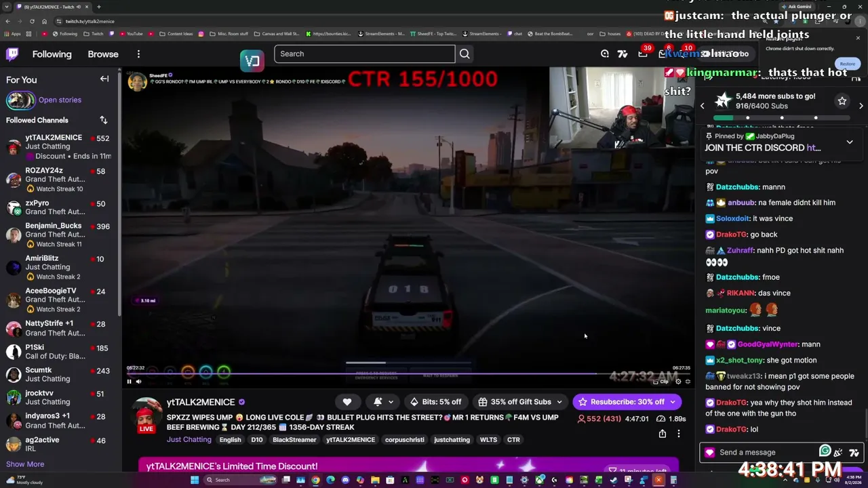This screenshot has height=488, width=868.
Task: Open a new browser tab
Action: coord(98,7)
